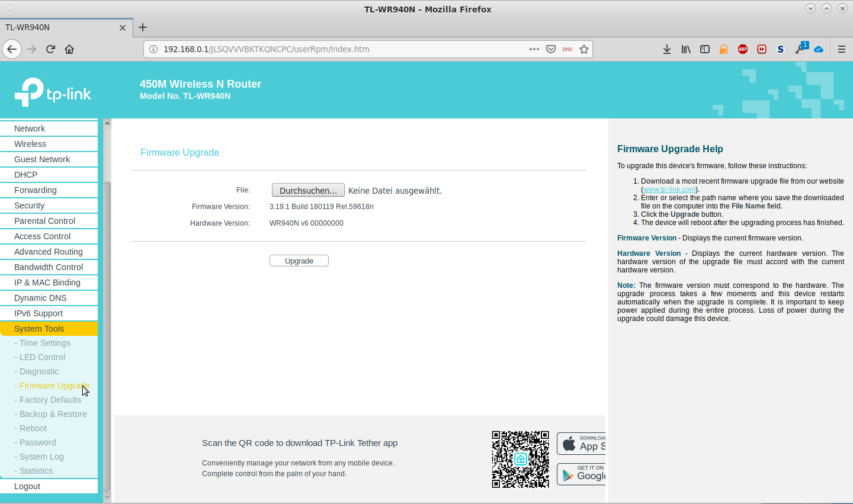The width and height of the screenshot is (853, 504).
Task: Open the page actions three-dot menu
Action: pos(534,49)
